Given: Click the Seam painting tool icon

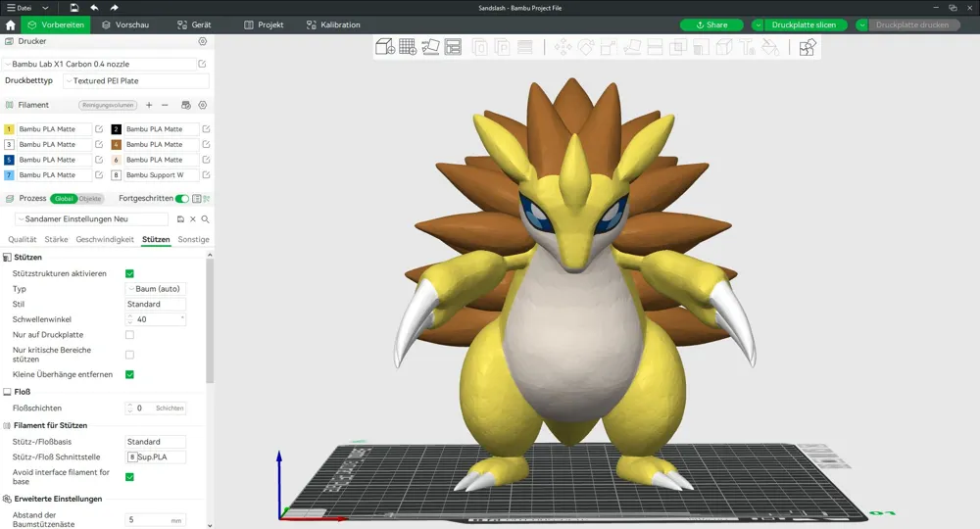Looking at the screenshot, I should (724, 47).
